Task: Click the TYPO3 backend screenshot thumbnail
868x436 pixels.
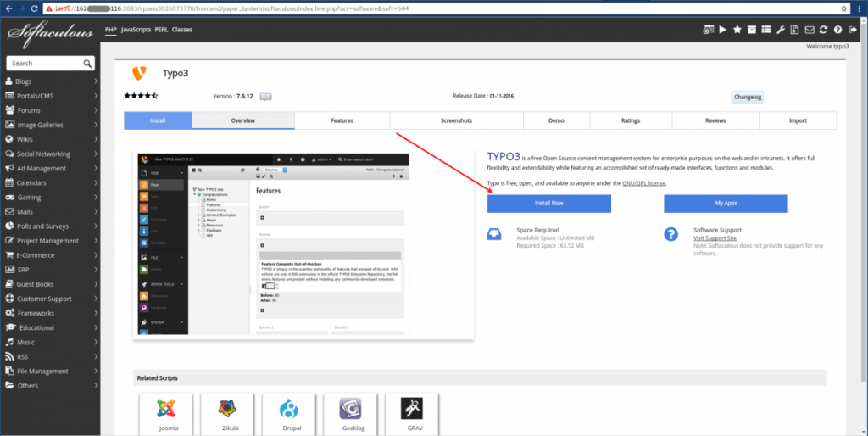Action: point(274,243)
